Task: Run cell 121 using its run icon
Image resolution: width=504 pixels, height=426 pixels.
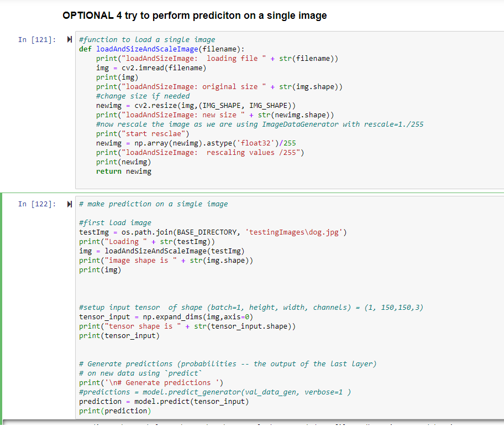Action: (70, 39)
